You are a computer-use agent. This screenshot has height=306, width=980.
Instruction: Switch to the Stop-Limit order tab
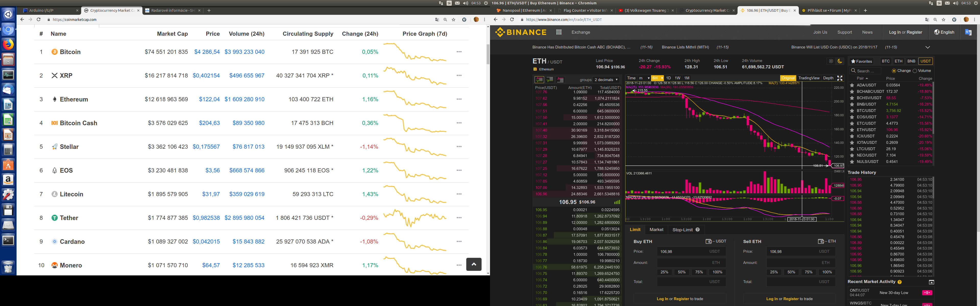coord(682,229)
